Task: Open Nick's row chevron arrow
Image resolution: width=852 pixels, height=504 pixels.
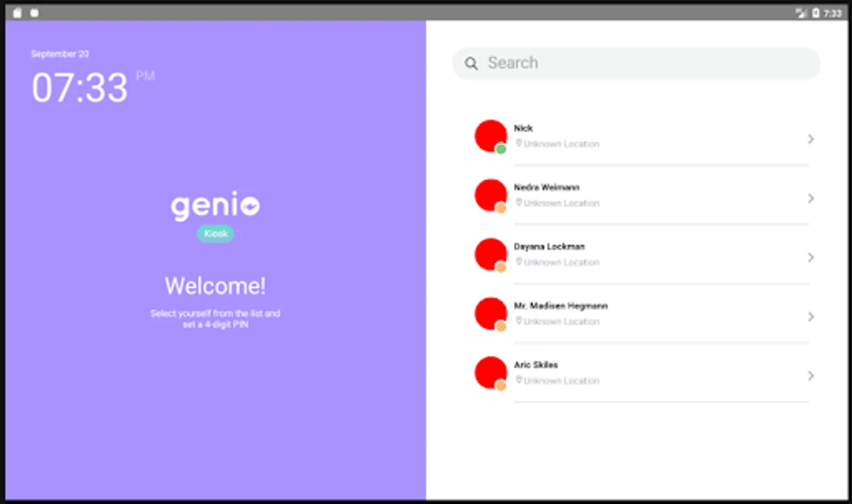Action: coord(811,139)
